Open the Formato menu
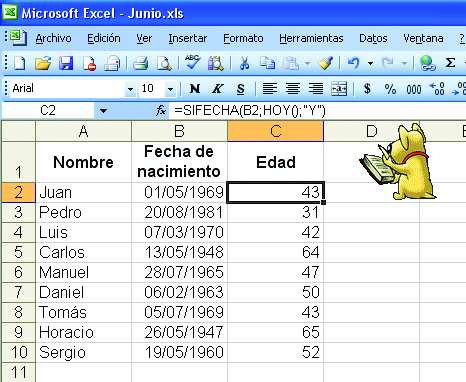Screen dimensions: 466x382 coord(243,38)
